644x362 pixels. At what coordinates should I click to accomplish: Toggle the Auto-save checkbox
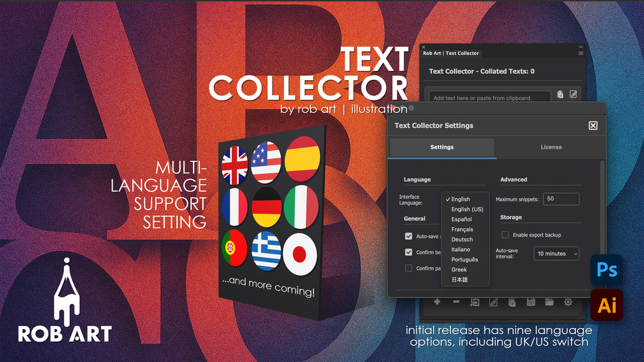click(x=408, y=236)
